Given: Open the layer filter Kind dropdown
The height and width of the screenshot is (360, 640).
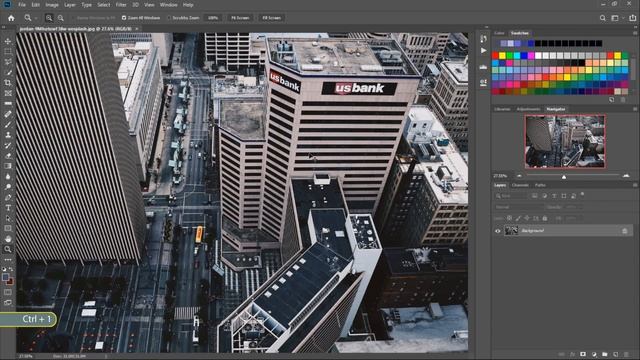Looking at the screenshot, I should point(511,196).
